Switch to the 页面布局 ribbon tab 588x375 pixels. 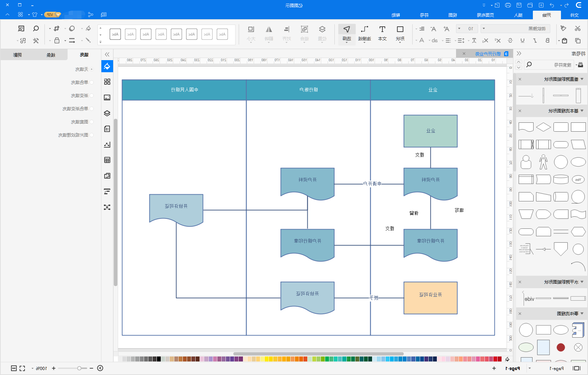pos(485,15)
